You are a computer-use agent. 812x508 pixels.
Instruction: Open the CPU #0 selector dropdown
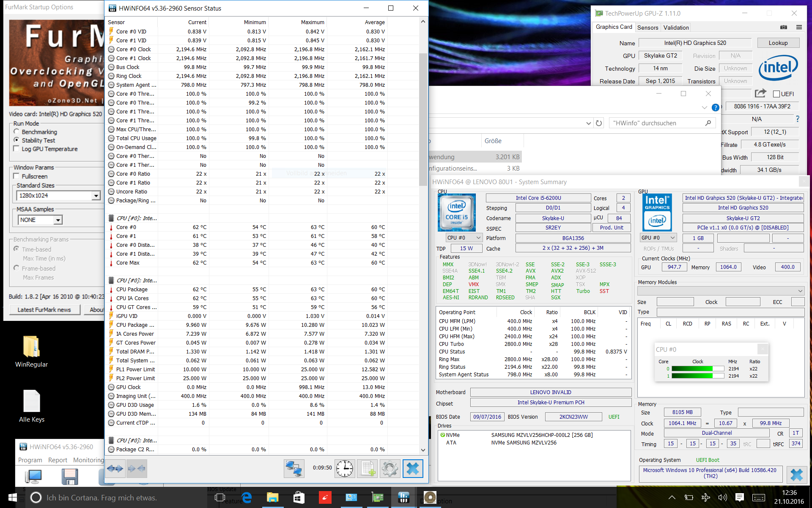tap(464, 238)
